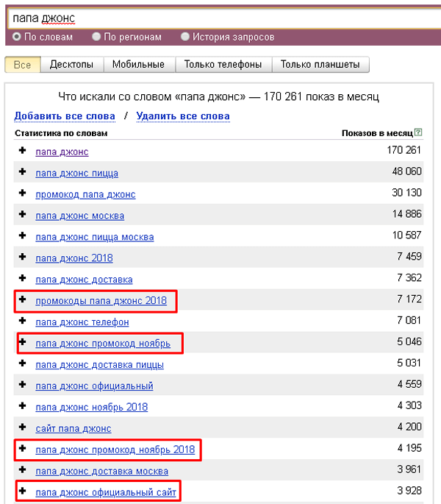
Task: Click the 'Добавить все слова' link
Action: [x=65, y=116]
